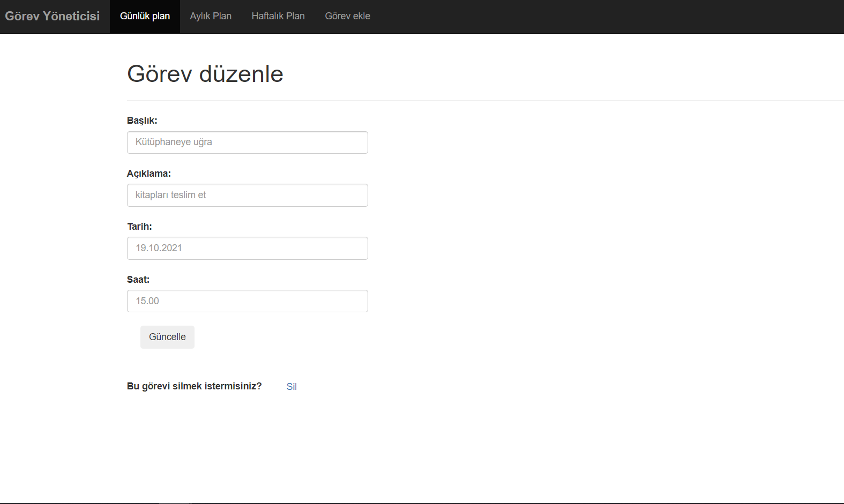Select the Günlük plan tab
This screenshot has width=844, height=504.
pyautogui.click(x=145, y=17)
